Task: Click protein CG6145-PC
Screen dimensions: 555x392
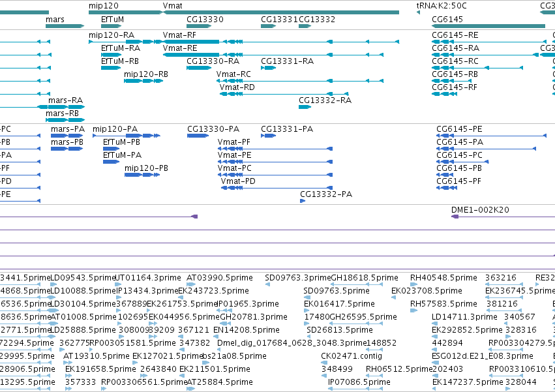Action: point(459,155)
